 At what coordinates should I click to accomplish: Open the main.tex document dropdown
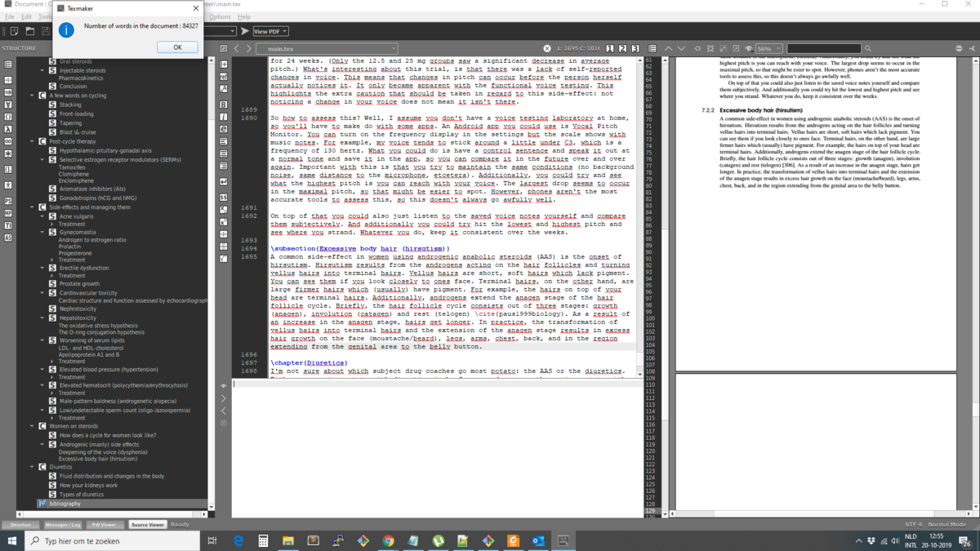(x=327, y=49)
